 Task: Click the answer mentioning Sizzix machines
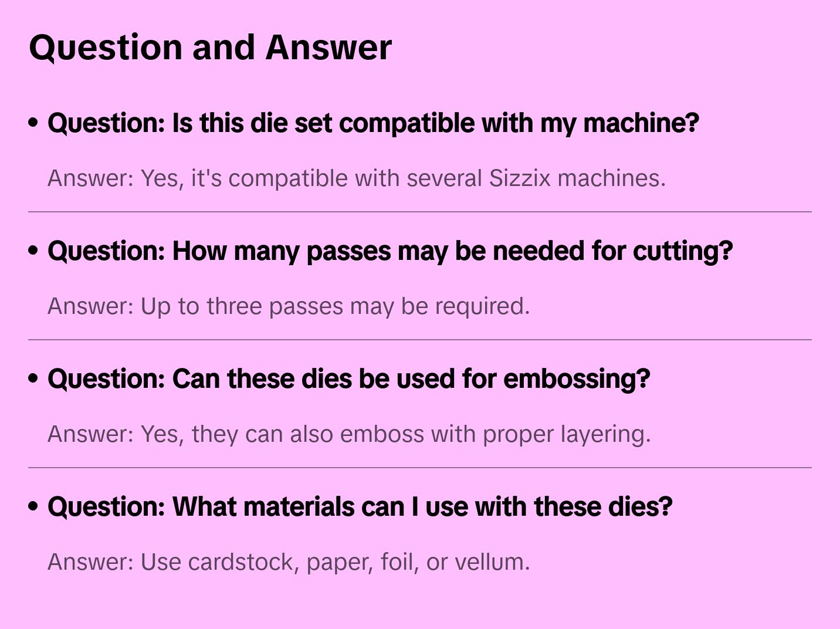pos(357,178)
